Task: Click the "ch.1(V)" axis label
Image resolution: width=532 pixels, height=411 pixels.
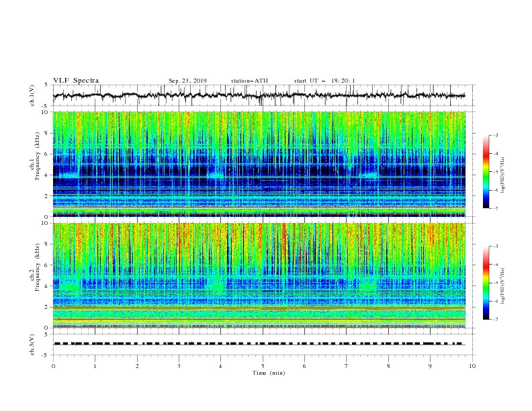Action: 32,95
